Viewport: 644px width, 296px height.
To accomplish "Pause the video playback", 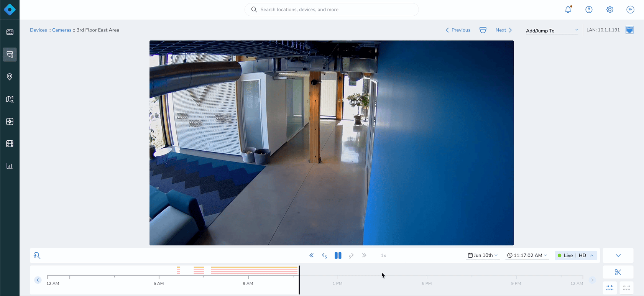I will [338, 255].
